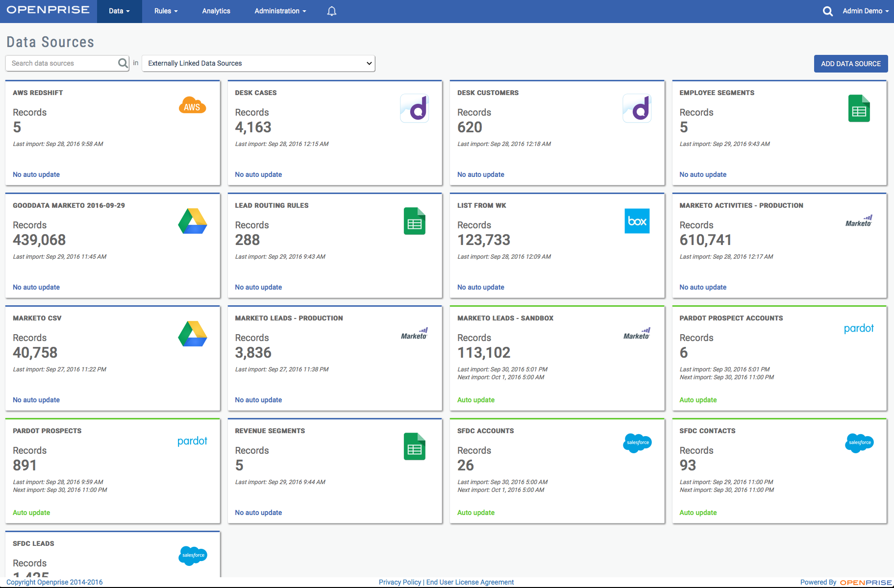Select the AWS REDSHIFT card title
Image resolution: width=894 pixels, height=588 pixels.
click(38, 93)
